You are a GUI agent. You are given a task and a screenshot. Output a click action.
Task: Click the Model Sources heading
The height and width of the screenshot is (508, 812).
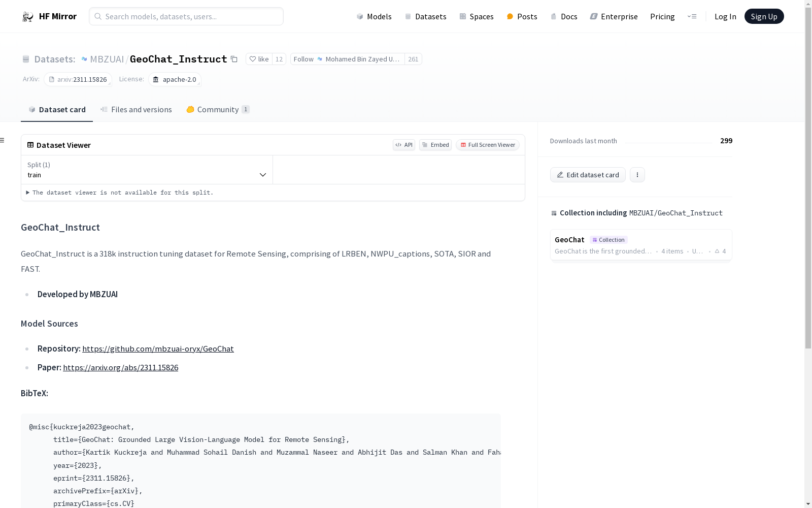pyautogui.click(x=49, y=324)
